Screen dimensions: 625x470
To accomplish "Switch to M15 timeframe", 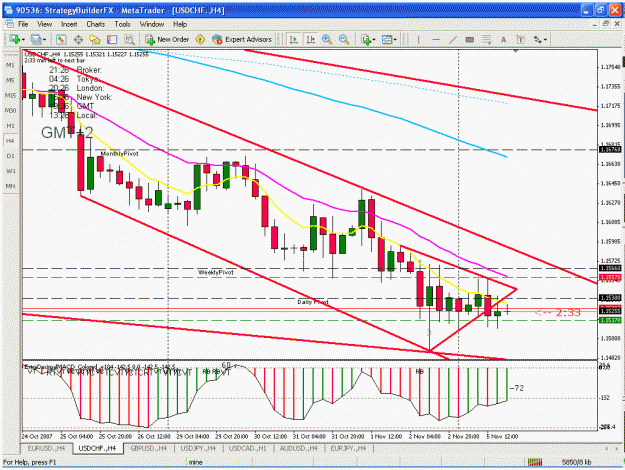I will (10, 95).
